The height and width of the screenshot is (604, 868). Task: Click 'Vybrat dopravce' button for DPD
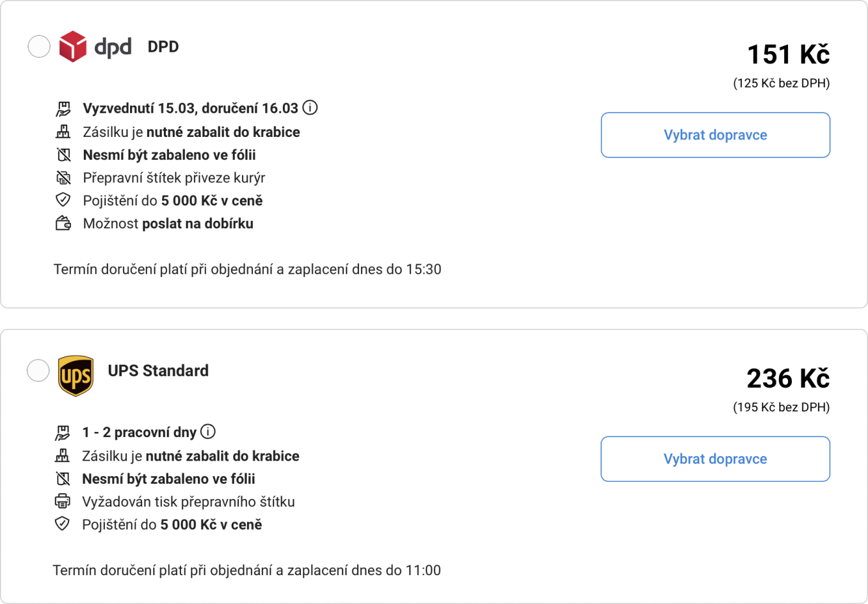716,135
